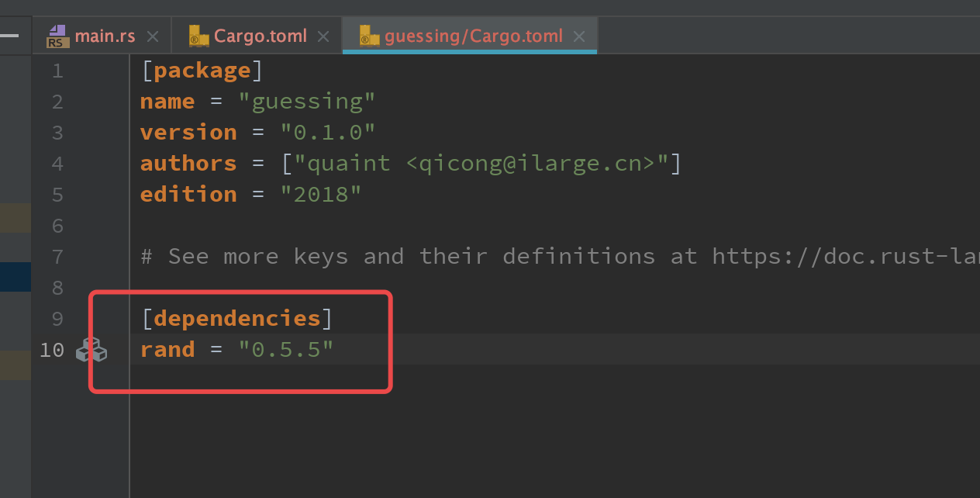Click the rand dependency key

coord(167,350)
